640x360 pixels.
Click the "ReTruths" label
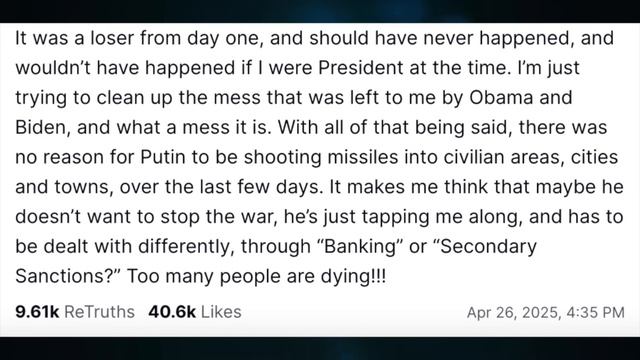(99, 312)
